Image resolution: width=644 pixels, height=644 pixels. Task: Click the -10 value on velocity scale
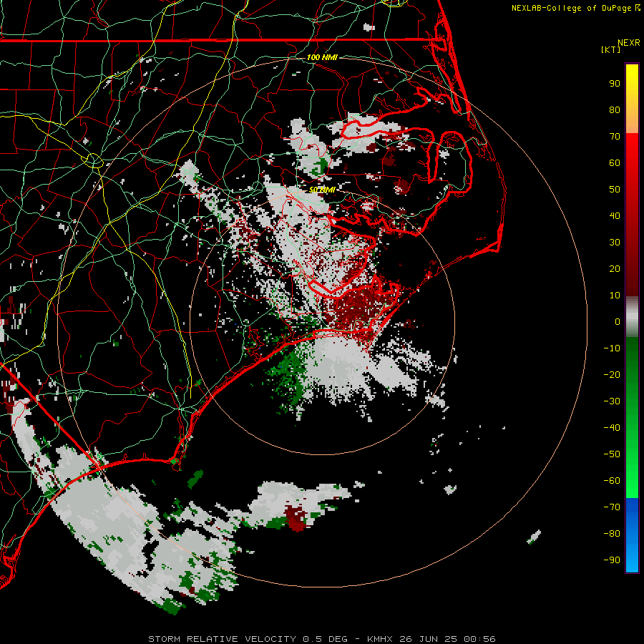coord(612,348)
